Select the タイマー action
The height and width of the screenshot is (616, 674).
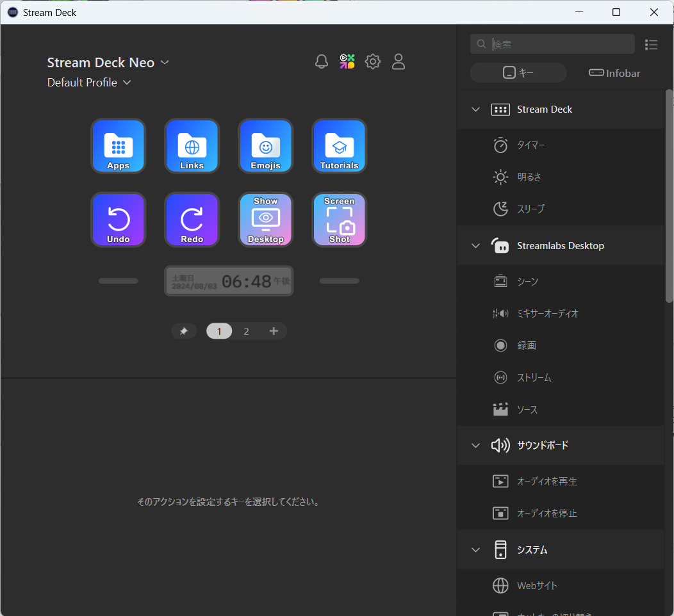pos(530,145)
